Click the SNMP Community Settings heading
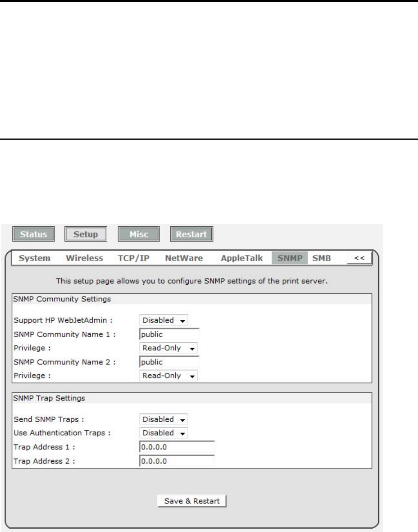418x532 pixels. (x=62, y=299)
